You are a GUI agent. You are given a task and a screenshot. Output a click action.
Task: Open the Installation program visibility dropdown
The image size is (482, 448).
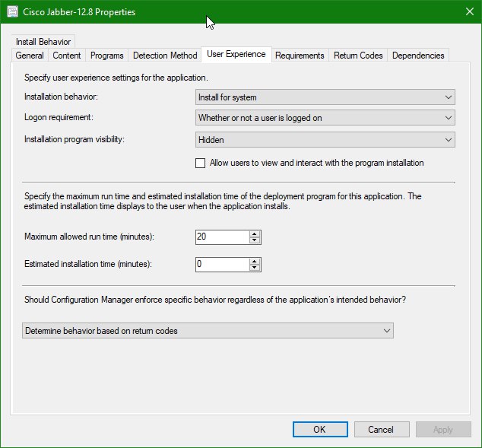coord(325,140)
